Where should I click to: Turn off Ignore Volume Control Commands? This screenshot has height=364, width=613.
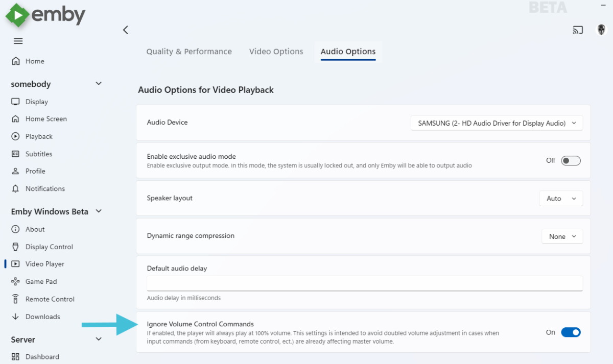[571, 332]
